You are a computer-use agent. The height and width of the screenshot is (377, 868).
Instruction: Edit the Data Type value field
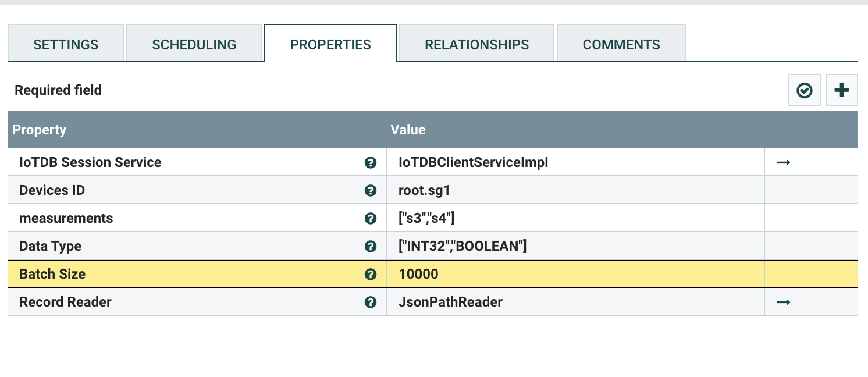(x=575, y=246)
